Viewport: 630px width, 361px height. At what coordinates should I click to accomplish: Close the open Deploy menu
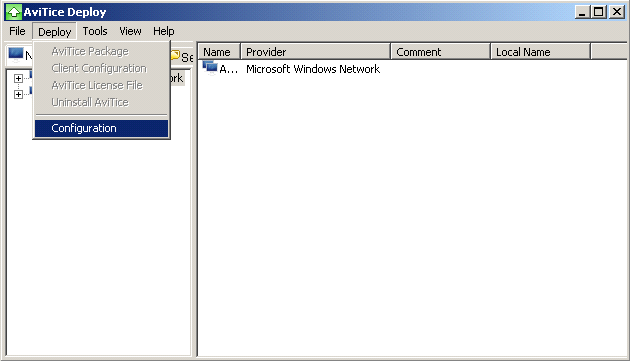click(54, 32)
